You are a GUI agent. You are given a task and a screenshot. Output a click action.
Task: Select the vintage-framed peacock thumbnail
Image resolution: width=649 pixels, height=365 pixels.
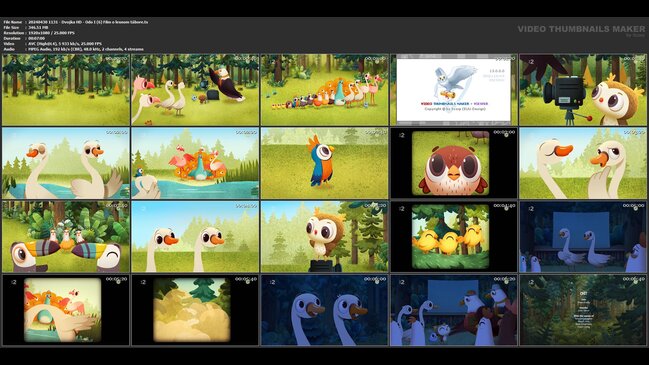coord(66,310)
